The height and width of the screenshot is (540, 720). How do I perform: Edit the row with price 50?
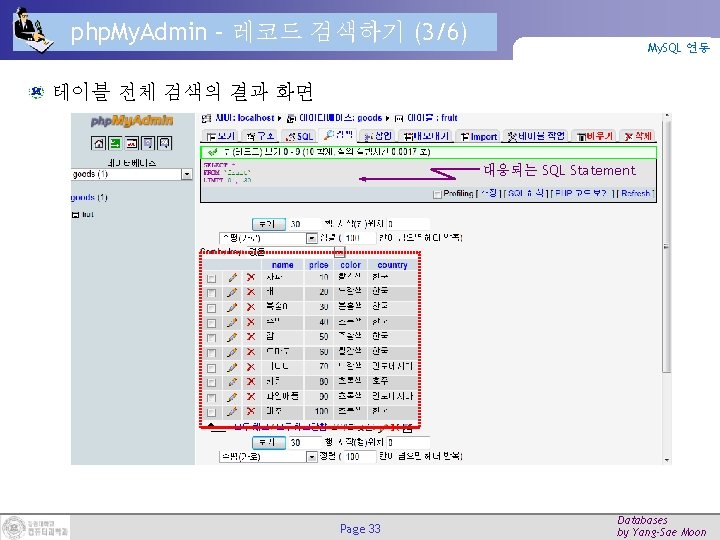232,337
